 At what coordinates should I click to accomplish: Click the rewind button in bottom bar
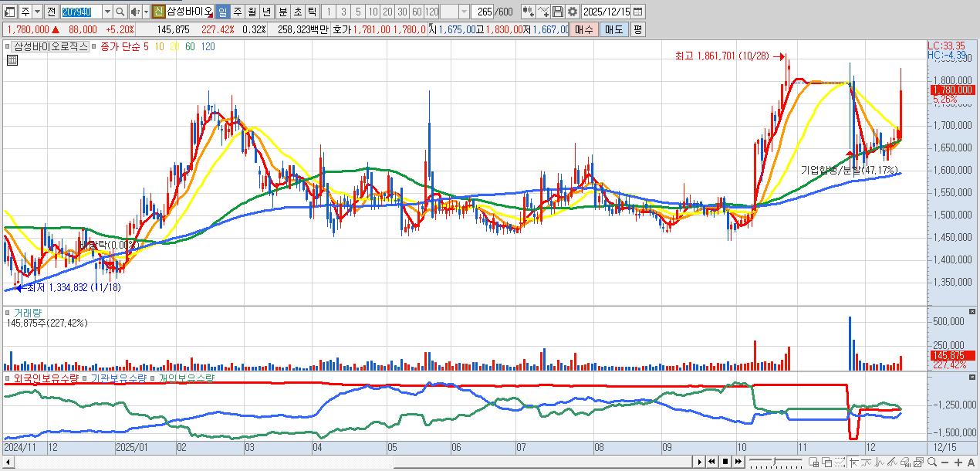click(x=712, y=462)
